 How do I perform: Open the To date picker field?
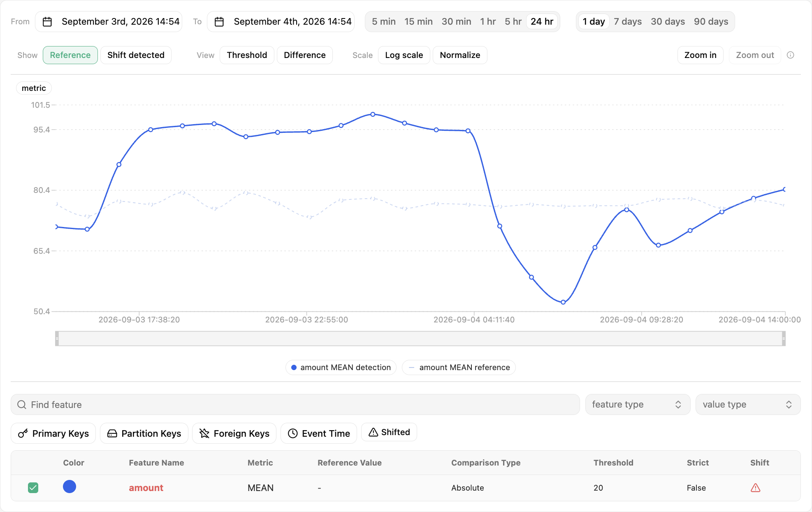281,22
